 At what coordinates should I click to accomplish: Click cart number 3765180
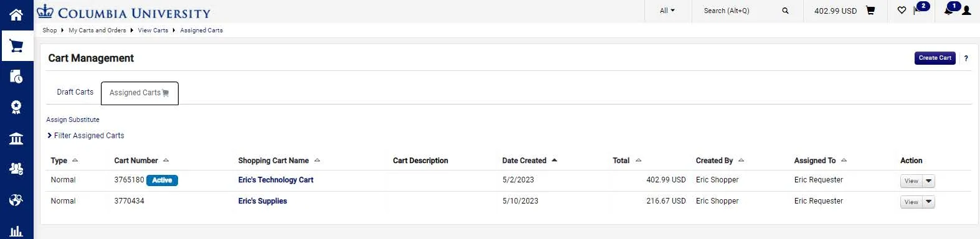(129, 180)
